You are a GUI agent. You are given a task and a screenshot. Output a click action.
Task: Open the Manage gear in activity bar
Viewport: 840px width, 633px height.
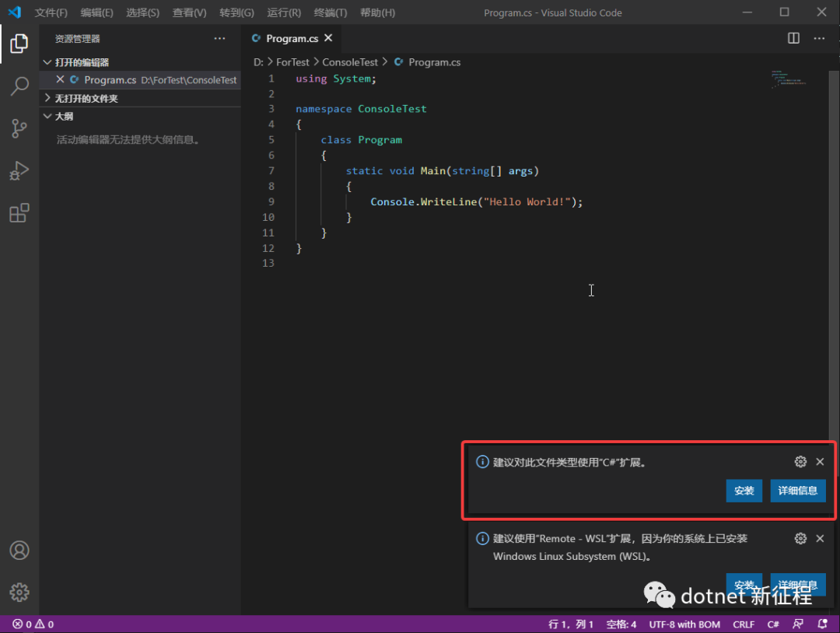pos(19,593)
